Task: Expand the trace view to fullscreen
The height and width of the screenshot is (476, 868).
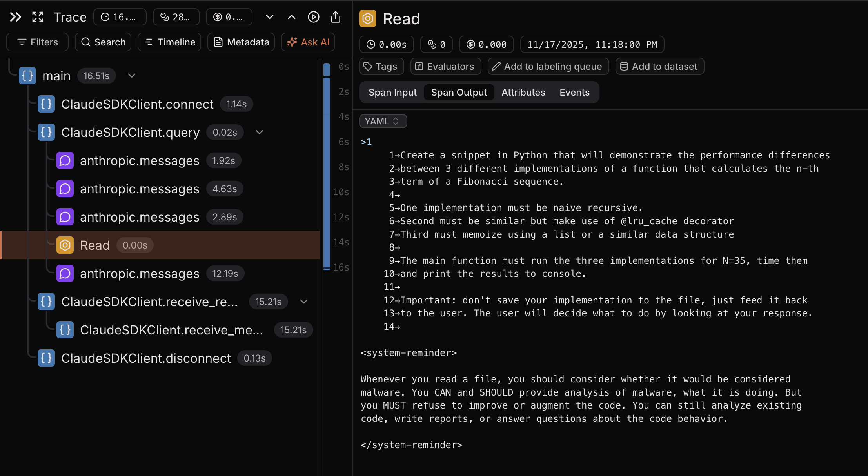Action: [37, 17]
